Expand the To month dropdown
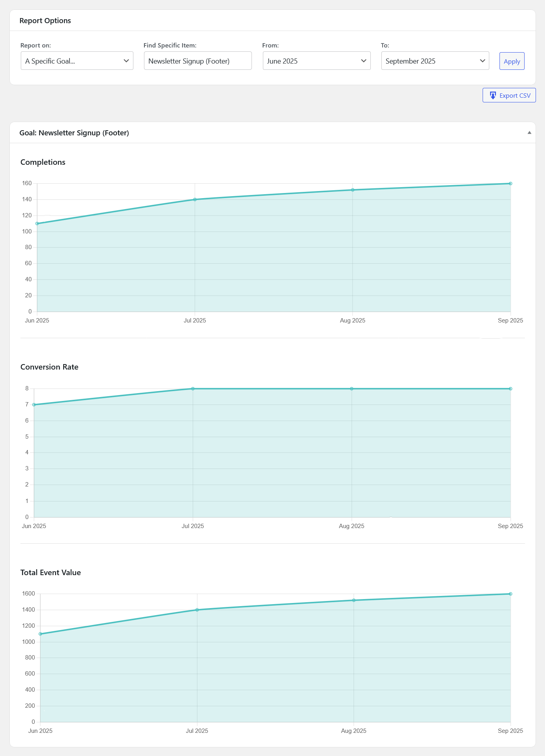Image resolution: width=545 pixels, height=756 pixels. click(435, 61)
